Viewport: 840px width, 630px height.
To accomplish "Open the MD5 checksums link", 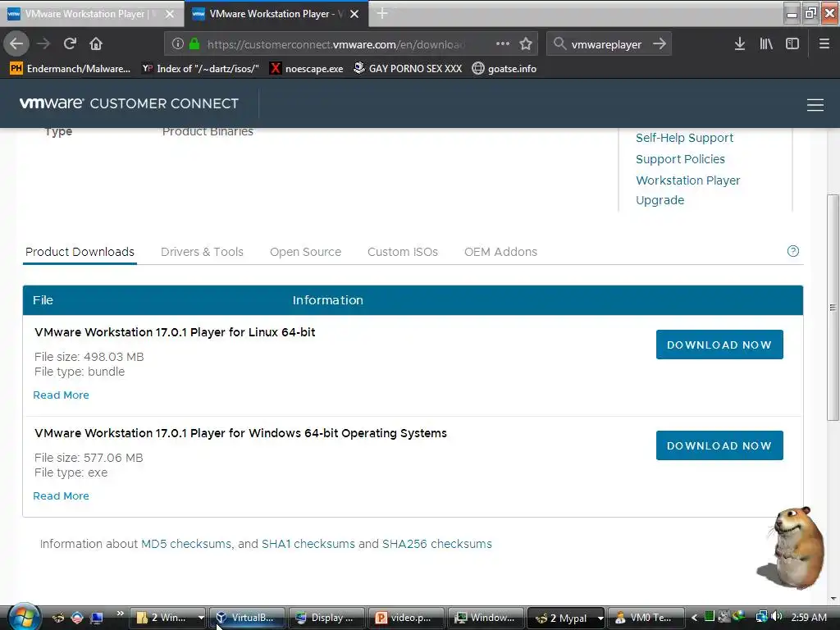I will [186, 544].
